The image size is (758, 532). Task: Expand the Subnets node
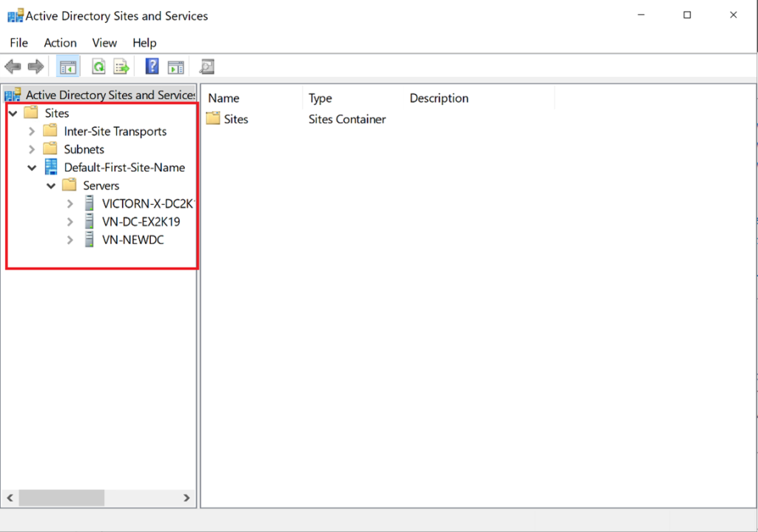coord(32,149)
